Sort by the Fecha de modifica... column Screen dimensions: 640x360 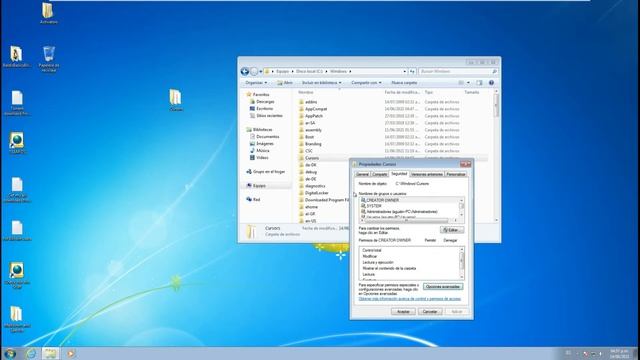click(402, 93)
